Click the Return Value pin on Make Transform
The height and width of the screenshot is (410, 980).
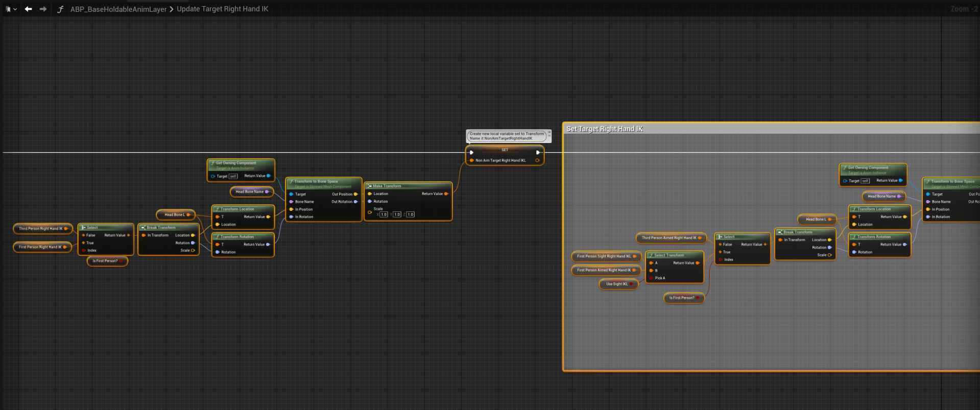click(x=446, y=194)
